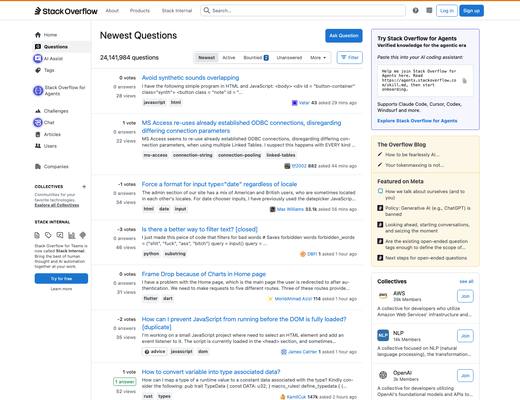Open Explore Stack Overflow for Agents link
Viewport: 520px width, 400px height.
[417, 121]
